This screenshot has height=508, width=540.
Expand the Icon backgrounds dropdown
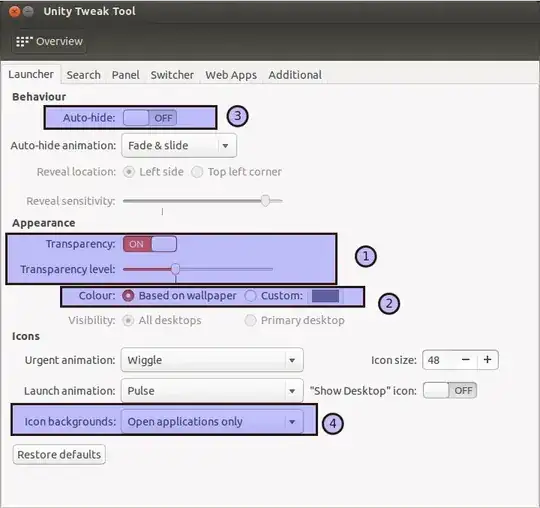click(x=212, y=422)
